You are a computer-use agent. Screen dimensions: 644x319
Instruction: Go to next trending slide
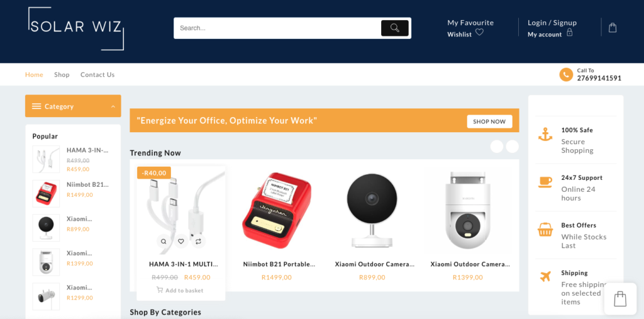pos(512,147)
